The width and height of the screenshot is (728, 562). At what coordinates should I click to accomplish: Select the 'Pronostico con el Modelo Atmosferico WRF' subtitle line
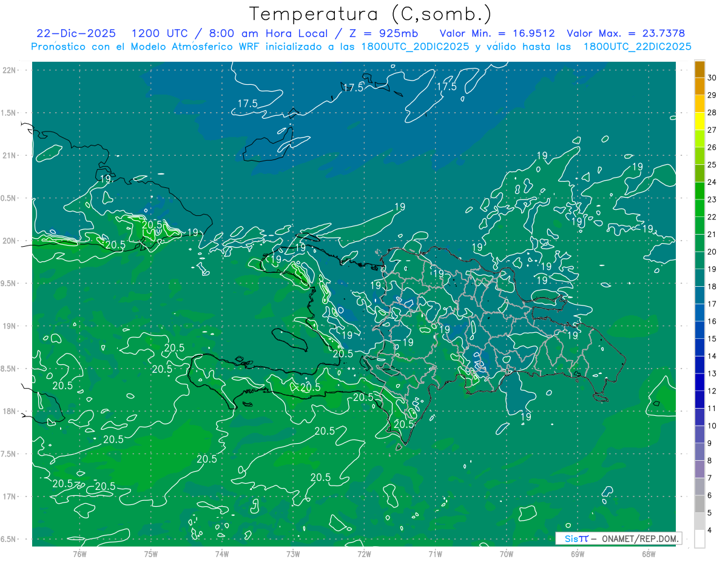(361, 47)
